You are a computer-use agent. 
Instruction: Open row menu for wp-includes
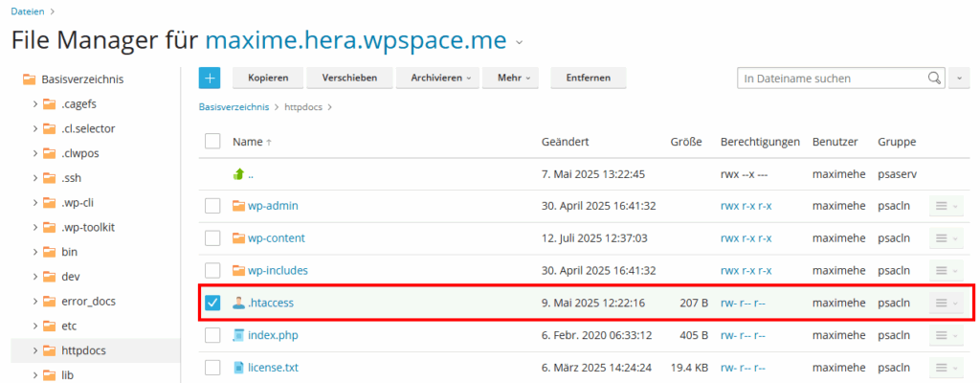[946, 270]
